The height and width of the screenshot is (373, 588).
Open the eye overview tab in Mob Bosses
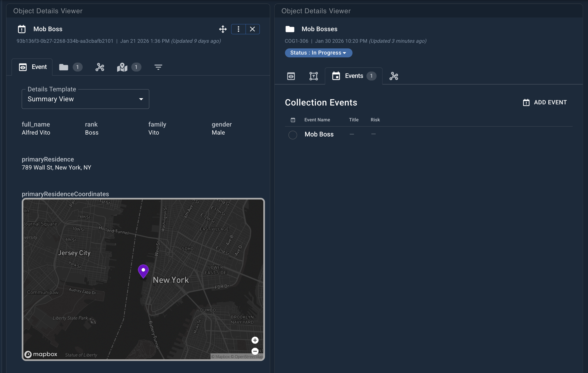tap(291, 76)
